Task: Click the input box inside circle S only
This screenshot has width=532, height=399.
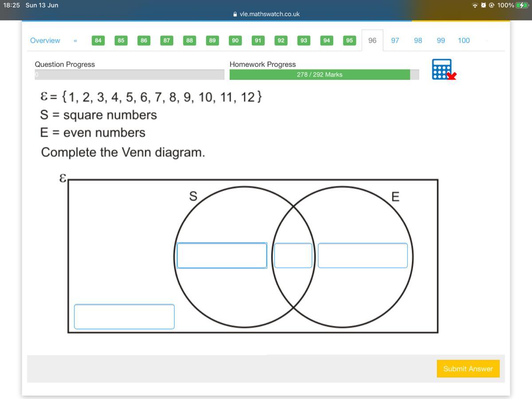Action: [x=222, y=256]
